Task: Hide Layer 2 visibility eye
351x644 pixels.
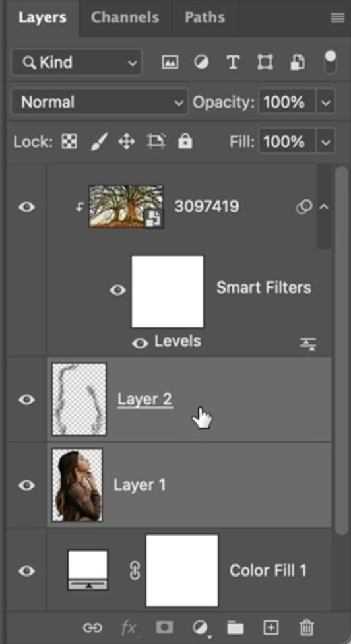Action: pyautogui.click(x=26, y=400)
